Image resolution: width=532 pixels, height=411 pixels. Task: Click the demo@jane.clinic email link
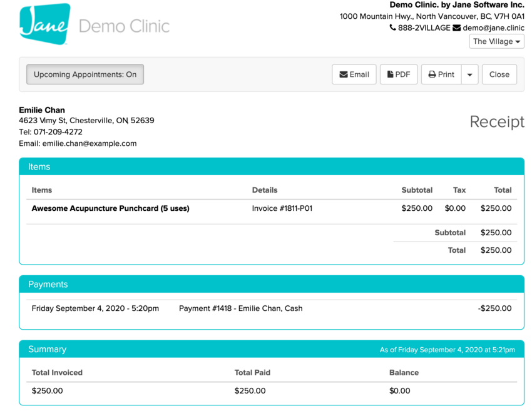(493, 28)
